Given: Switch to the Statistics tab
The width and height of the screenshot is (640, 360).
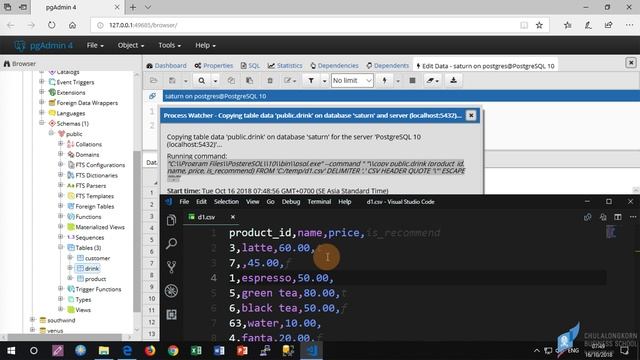Looking at the screenshot, I should coord(285,65).
